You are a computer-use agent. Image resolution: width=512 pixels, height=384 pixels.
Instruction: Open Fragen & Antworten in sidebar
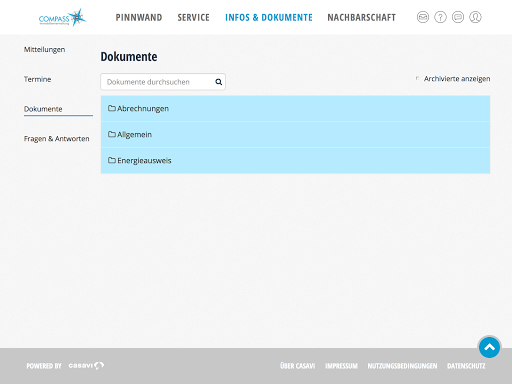57,139
